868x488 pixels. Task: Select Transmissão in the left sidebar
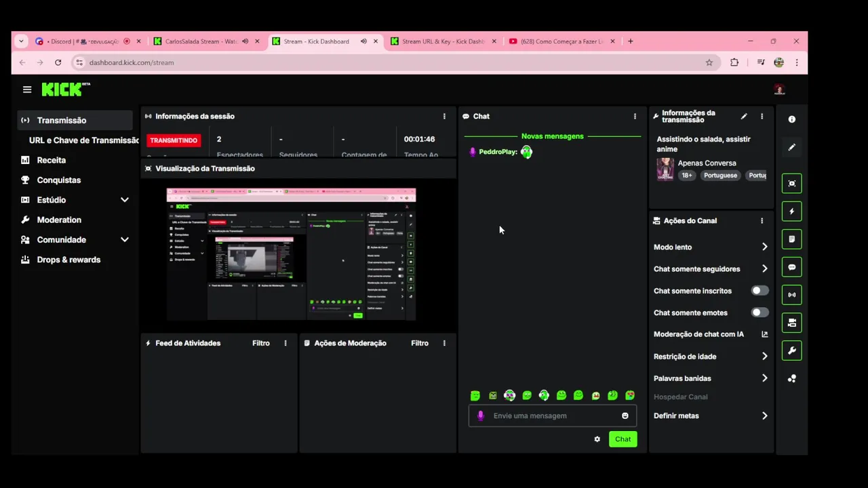click(75, 121)
